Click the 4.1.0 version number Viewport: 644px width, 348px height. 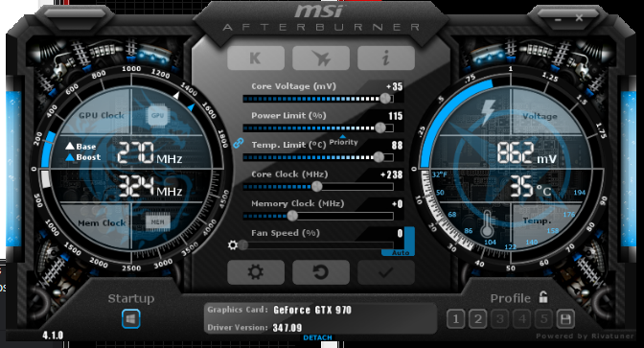coord(53,336)
